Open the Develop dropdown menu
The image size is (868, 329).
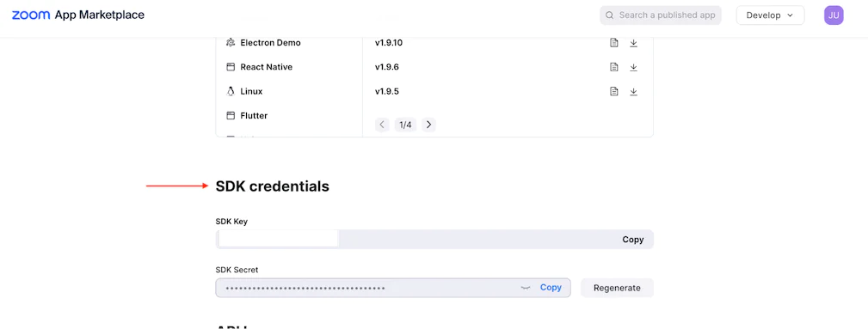pos(770,15)
